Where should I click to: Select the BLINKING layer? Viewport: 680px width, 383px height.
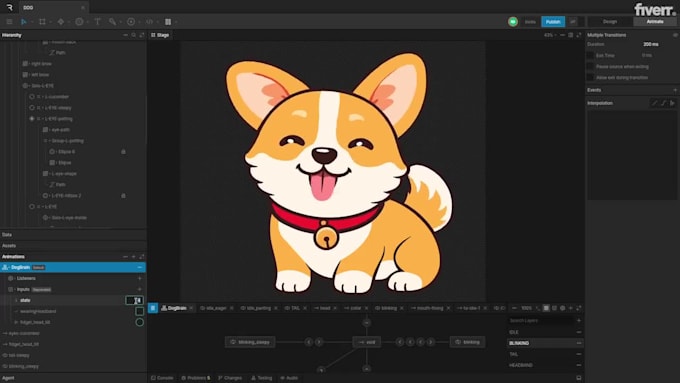tap(545, 343)
